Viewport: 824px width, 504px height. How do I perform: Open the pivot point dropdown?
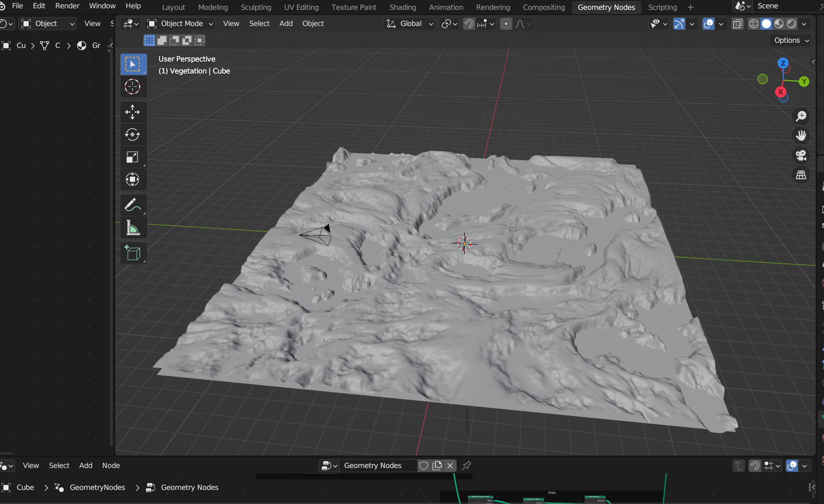tap(449, 24)
